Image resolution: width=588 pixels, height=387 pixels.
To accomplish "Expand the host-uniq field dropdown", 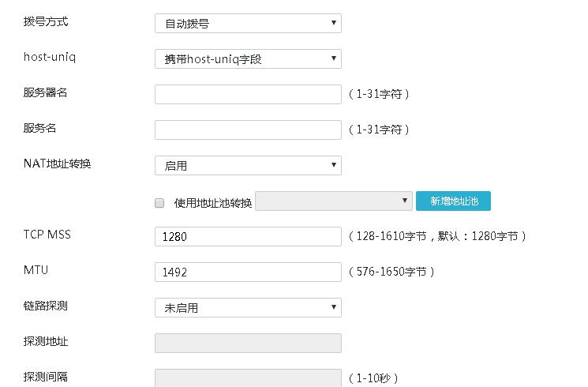I will [248, 59].
